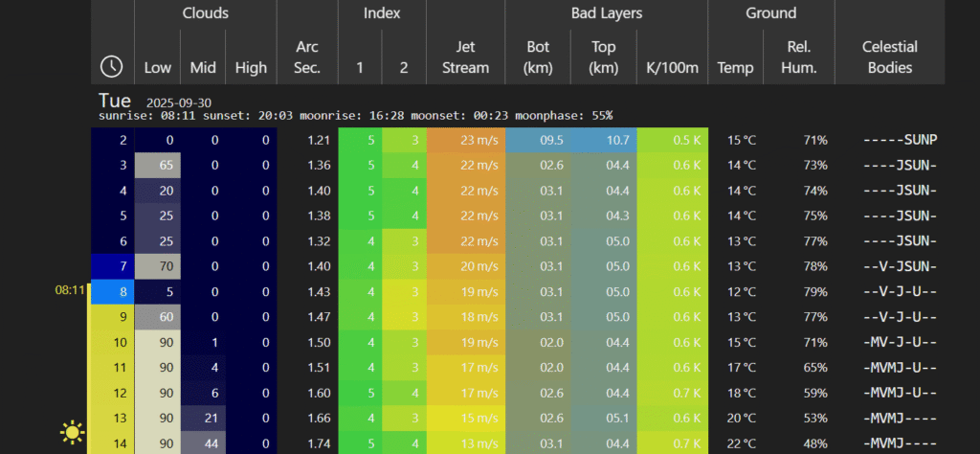Click the blue 10.7 Top km cell
Screen dimensions: 980x454
[x=604, y=140]
